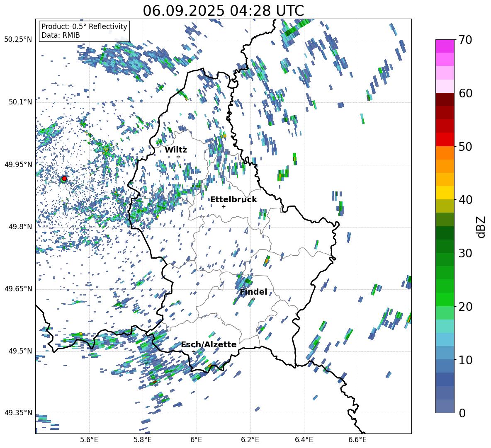Click the 70 dBZ colorbar tick label
The width and height of the screenshot is (491, 448).
(465, 40)
